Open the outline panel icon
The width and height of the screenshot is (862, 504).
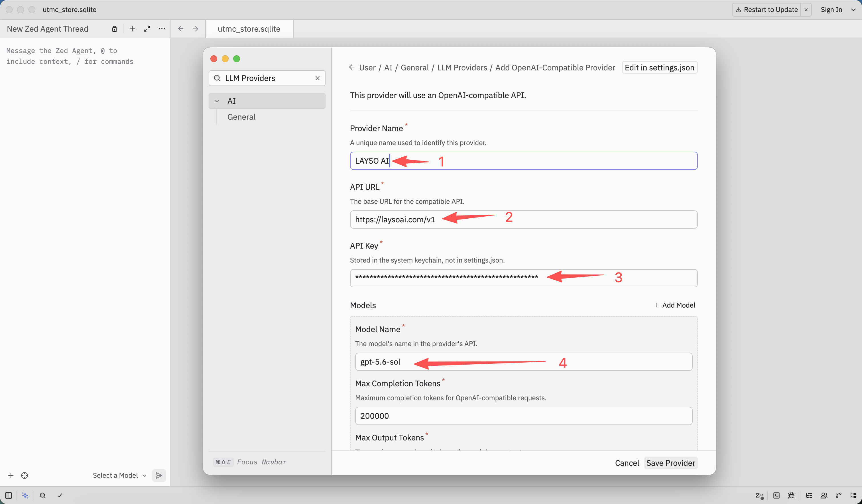click(809, 495)
